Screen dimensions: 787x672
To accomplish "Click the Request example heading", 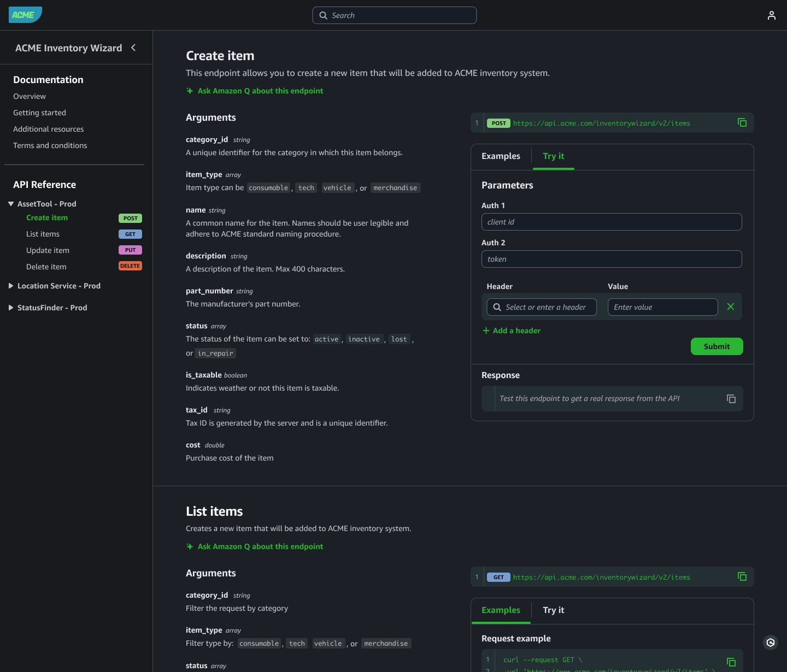I will click(516, 639).
